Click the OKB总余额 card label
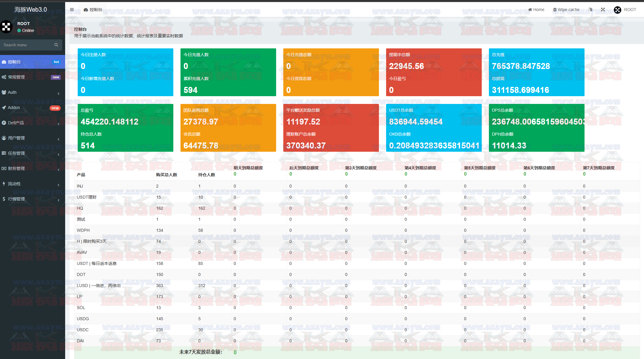The image size is (644, 359). (400, 134)
